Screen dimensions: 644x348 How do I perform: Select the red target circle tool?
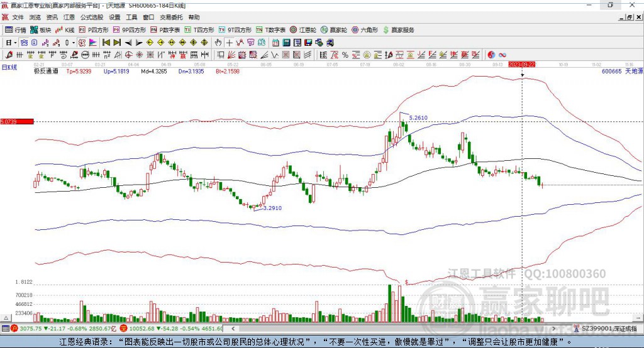[128, 55]
